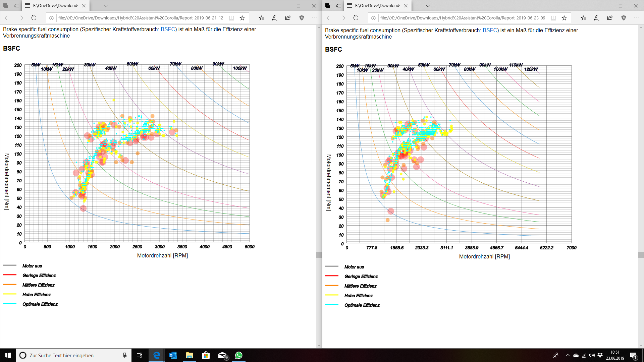This screenshot has height=362, width=644.
Task: Open BSFC link in right page
Action: (490, 31)
